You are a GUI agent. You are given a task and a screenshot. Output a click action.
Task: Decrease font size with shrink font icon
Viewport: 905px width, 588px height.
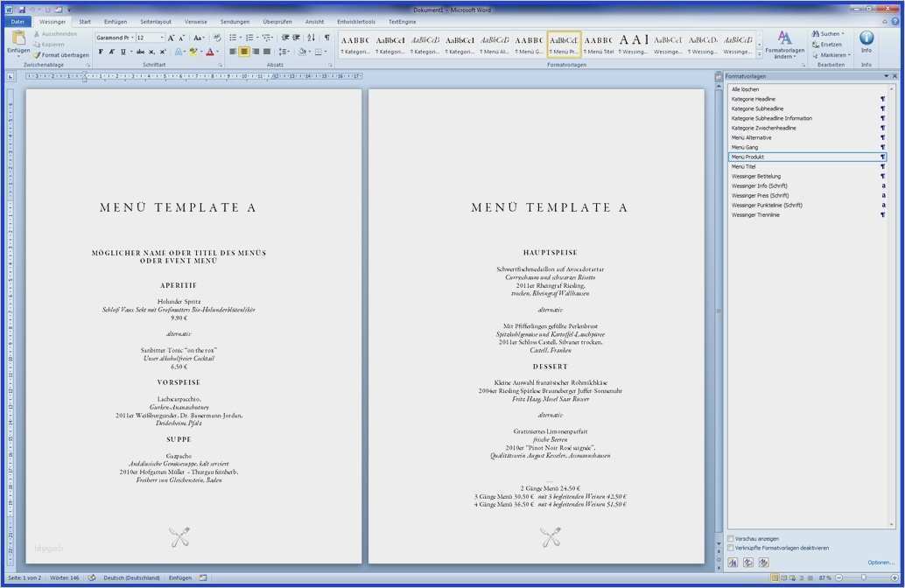tap(181, 38)
